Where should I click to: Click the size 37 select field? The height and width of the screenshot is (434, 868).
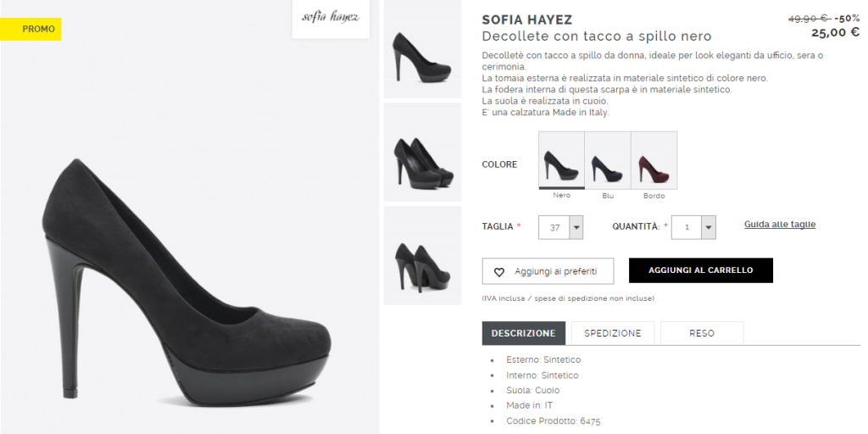click(561, 227)
